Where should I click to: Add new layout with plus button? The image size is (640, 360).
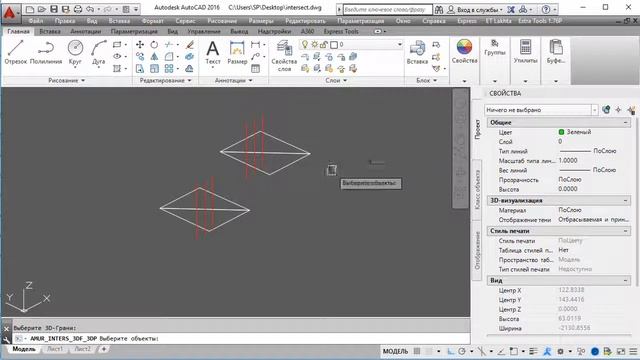pos(104,349)
